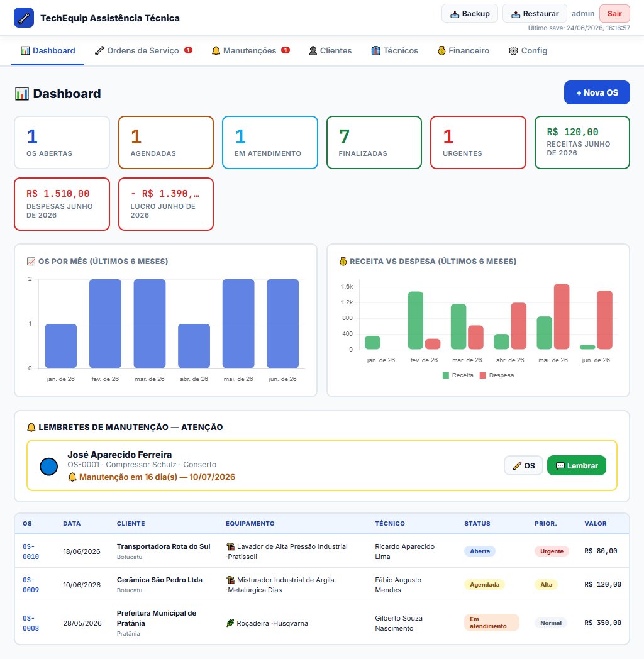Click the TechEquip wrench logo icon
This screenshot has width=644, height=659.
tap(23, 18)
